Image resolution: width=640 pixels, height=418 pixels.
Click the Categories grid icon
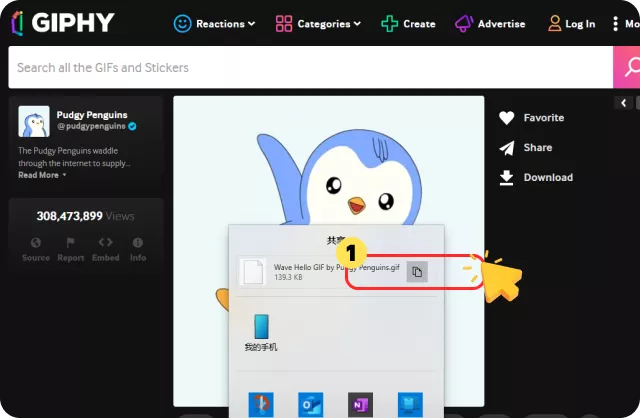[x=284, y=24]
